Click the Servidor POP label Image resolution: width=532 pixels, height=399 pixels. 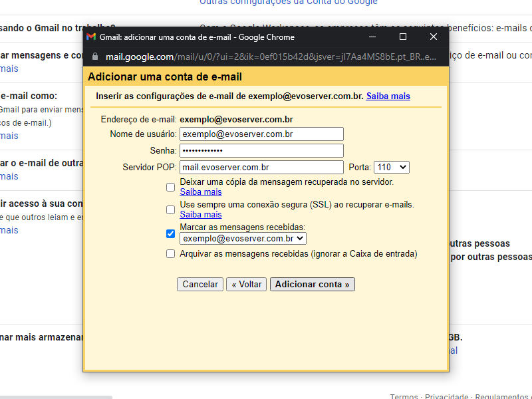[x=150, y=168]
